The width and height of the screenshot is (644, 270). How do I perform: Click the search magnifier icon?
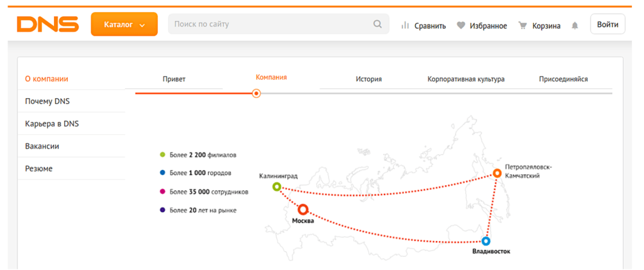click(x=377, y=25)
